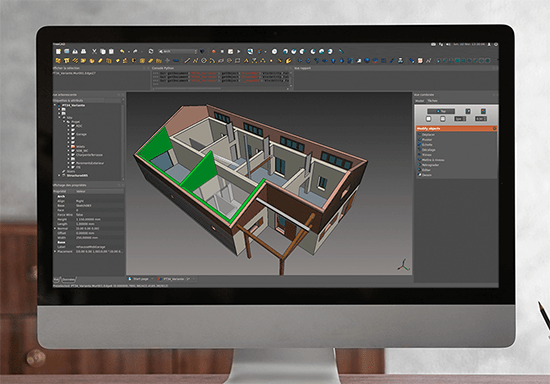Collapse the Modify objects orange header
The image size is (550, 384).
[494, 129]
